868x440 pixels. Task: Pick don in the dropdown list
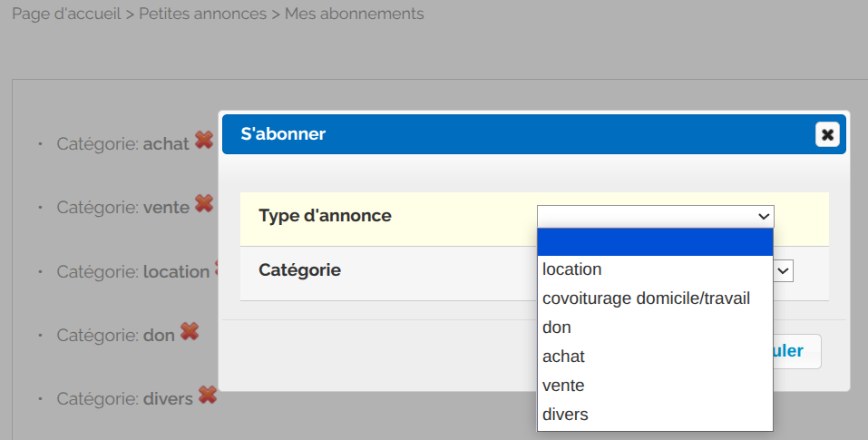pos(557,328)
